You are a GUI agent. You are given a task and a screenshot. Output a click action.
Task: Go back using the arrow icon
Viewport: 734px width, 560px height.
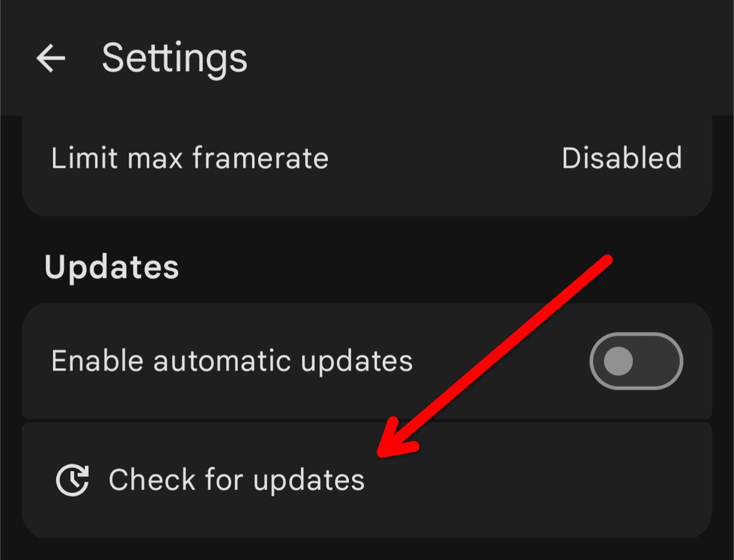point(51,58)
